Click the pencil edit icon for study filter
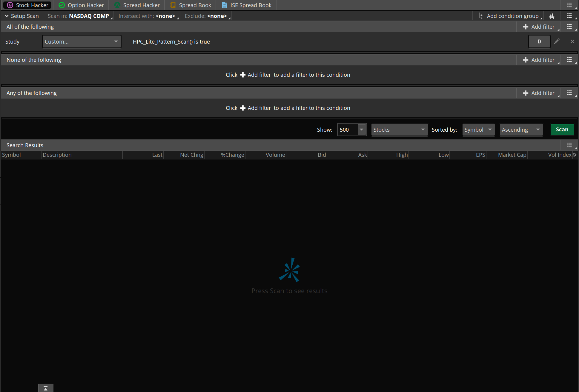579x392 pixels. coord(557,41)
